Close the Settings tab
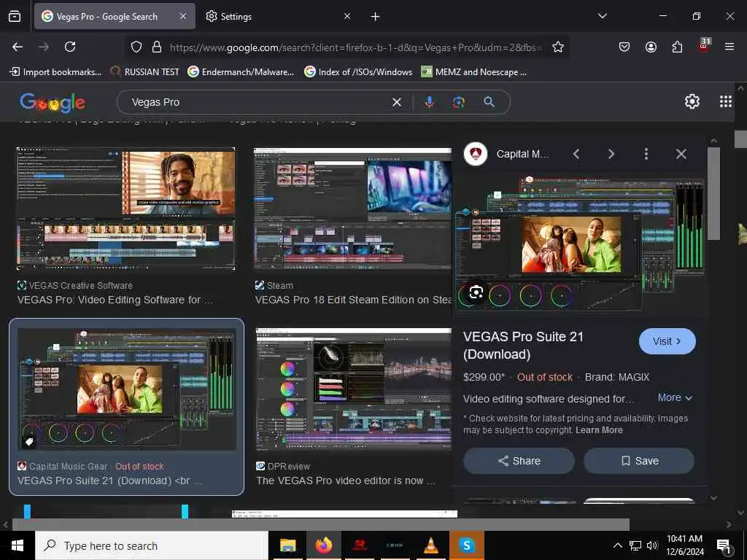Image resolution: width=747 pixels, height=560 pixels. coord(347,17)
